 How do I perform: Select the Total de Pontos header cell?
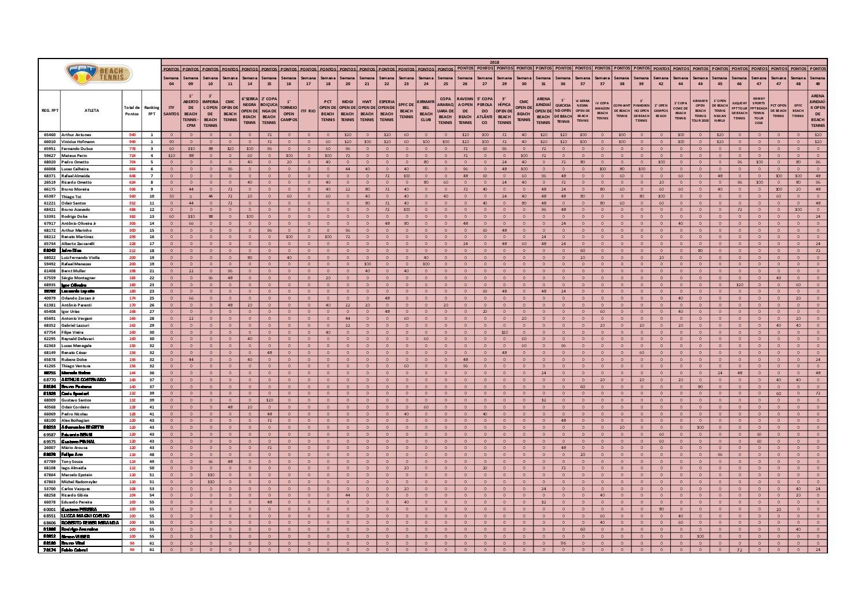tap(132, 110)
